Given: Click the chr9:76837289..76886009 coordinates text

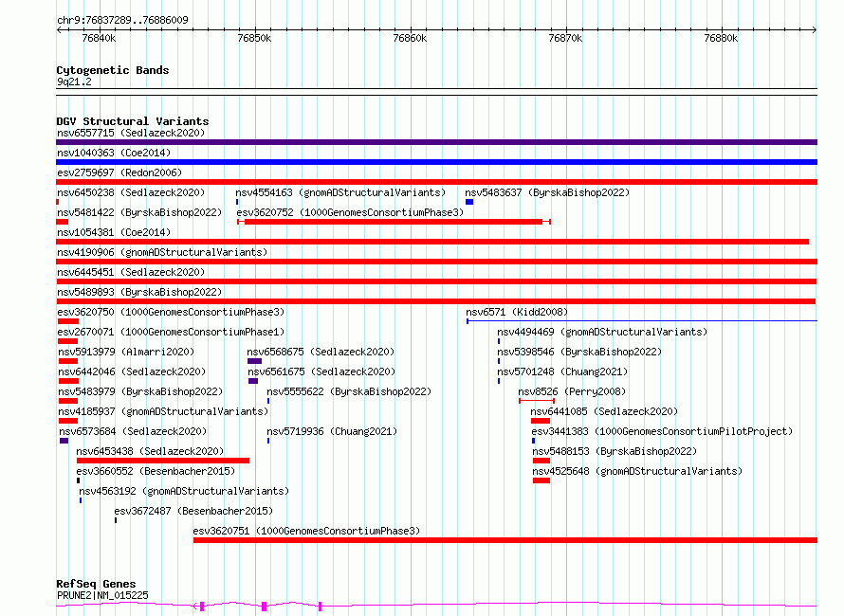Looking at the screenshot, I should pos(122,21).
